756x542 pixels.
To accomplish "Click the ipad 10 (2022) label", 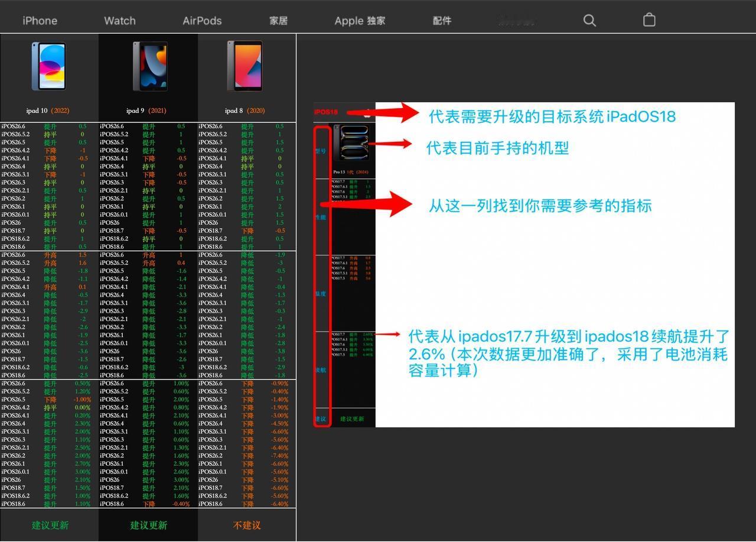I will click(x=48, y=111).
